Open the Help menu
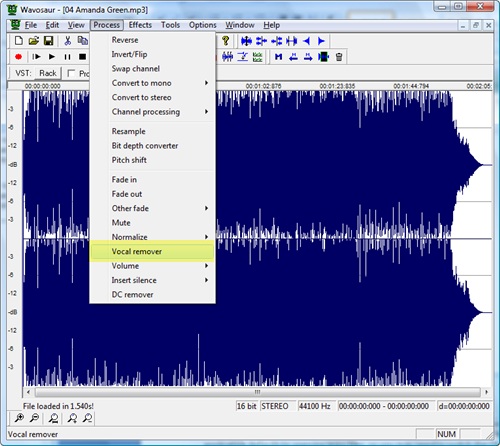This screenshot has height=446, width=500. (x=271, y=25)
